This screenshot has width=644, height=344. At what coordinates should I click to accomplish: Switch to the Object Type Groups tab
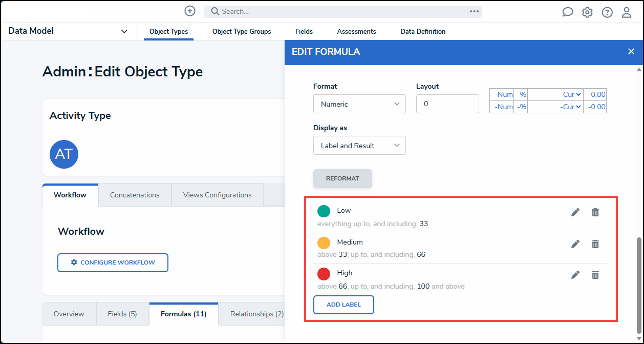242,31
